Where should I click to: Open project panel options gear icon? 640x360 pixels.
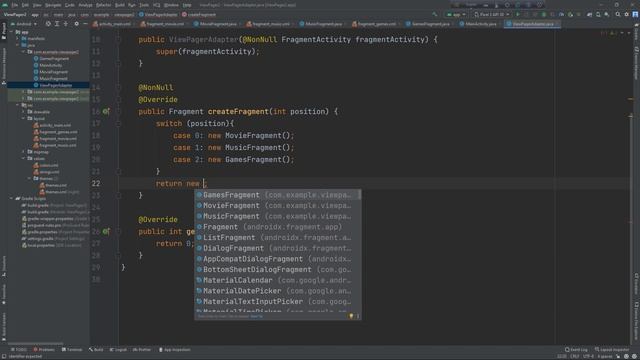pos(76,24)
